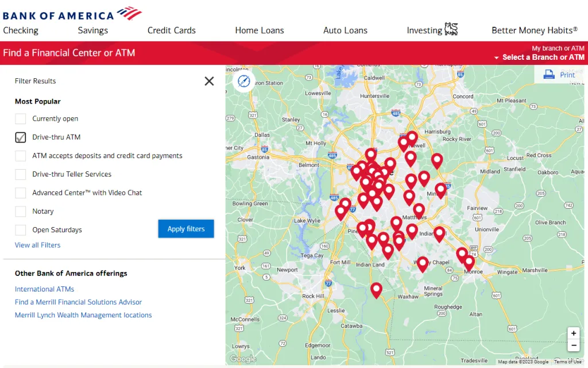The image size is (588, 368).
Task: Select the map pin at Wesley Chapel
Action: tap(423, 263)
